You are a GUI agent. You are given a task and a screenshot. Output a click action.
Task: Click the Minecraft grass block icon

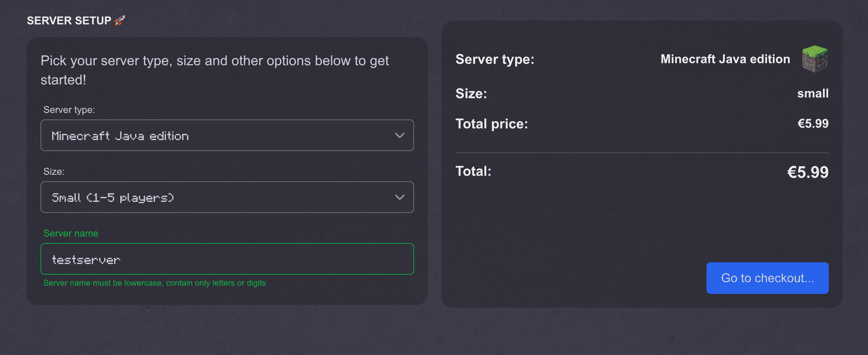point(815,59)
